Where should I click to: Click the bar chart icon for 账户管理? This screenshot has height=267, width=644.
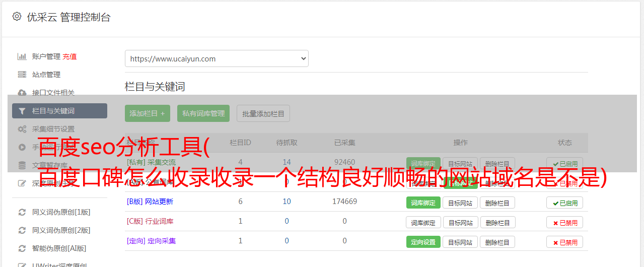(22, 56)
